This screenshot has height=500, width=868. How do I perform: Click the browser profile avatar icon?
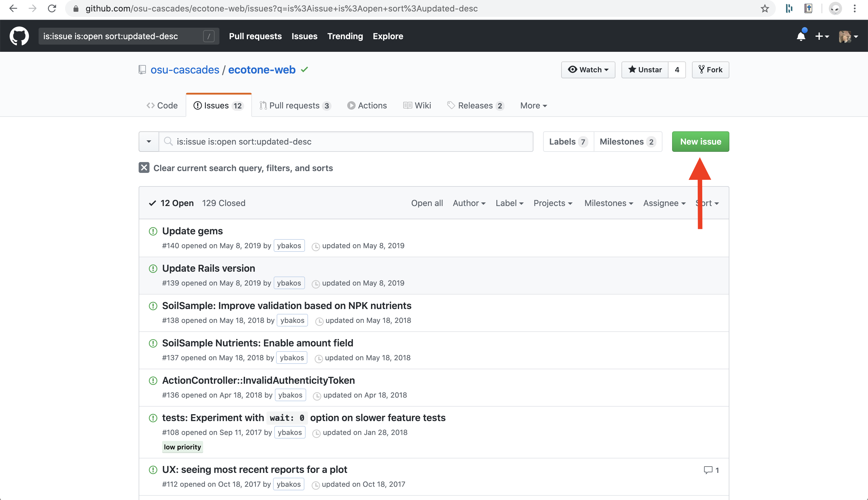pyautogui.click(x=835, y=9)
